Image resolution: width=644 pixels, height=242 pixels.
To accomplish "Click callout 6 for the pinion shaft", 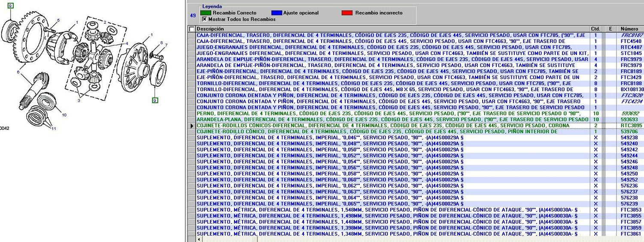I will [x=18, y=72].
